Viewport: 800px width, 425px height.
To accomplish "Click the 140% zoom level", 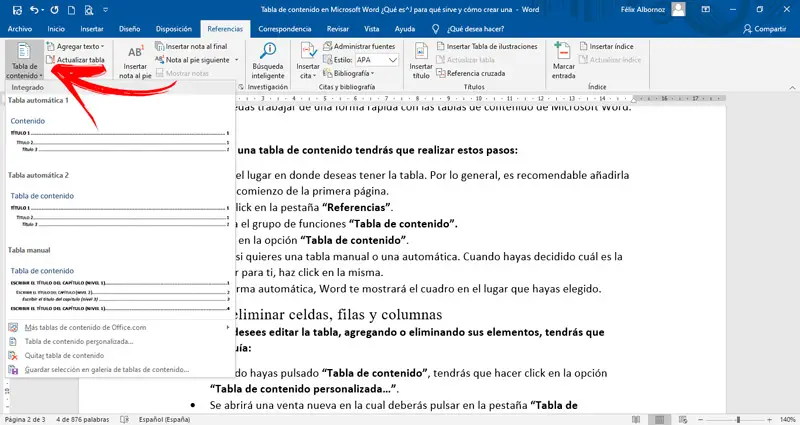I will tap(788, 419).
